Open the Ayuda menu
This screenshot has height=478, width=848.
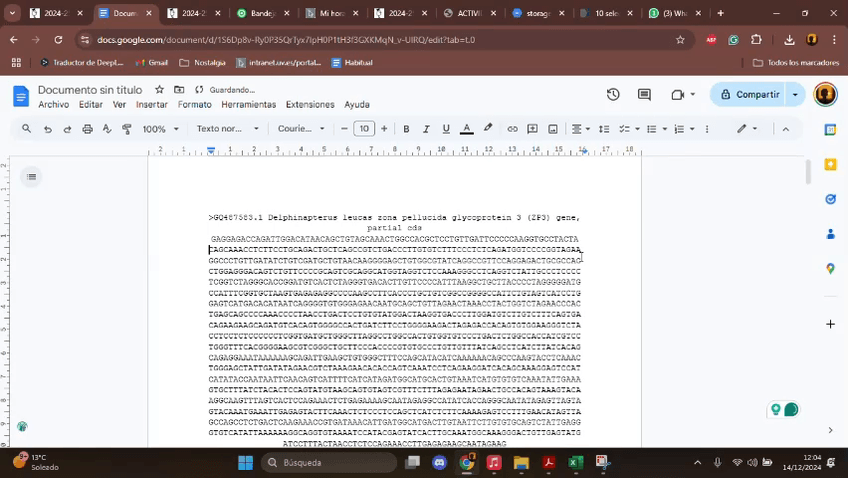(x=357, y=104)
